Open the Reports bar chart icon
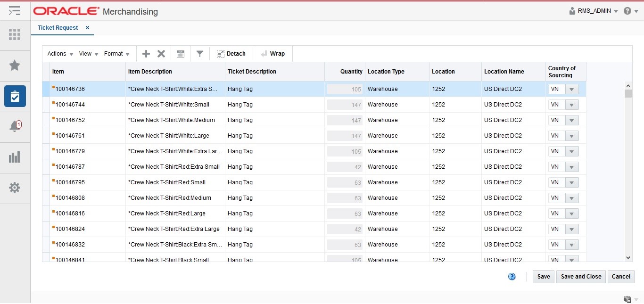 coord(15,157)
